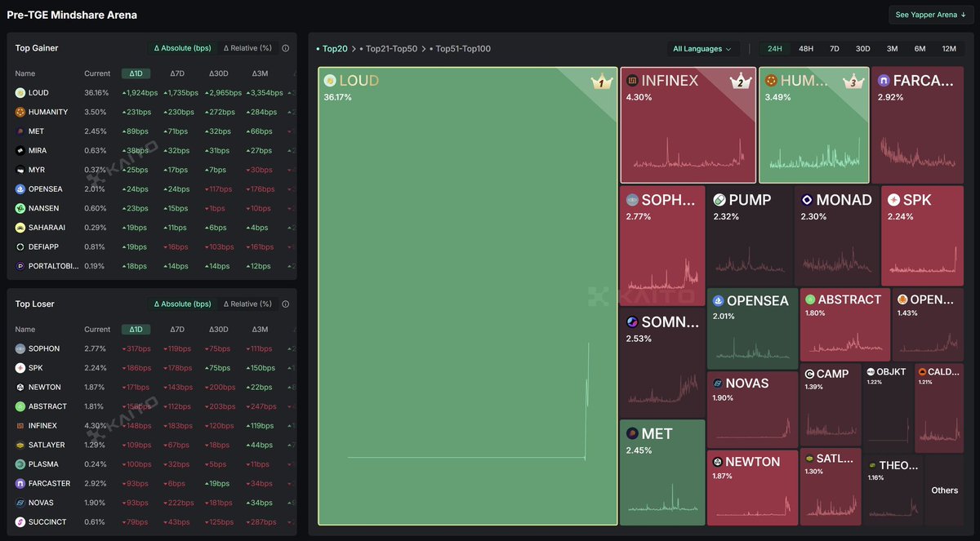Sort Top Loser by Δ1D column
Screen dimensions: 980x541
136,330
